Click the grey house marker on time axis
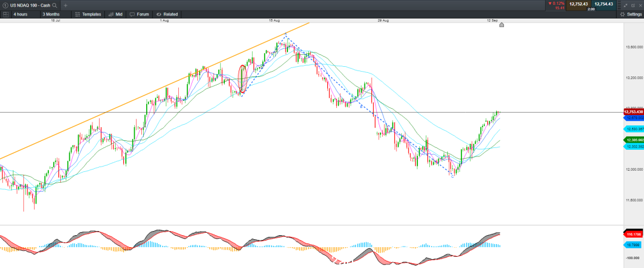Viewport: 644px width, 268px height. pos(501,25)
